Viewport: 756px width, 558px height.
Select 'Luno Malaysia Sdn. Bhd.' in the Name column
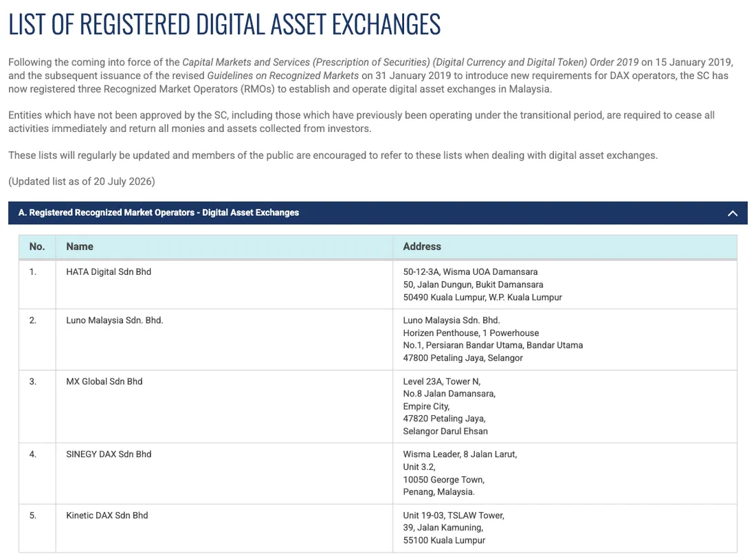(x=115, y=320)
